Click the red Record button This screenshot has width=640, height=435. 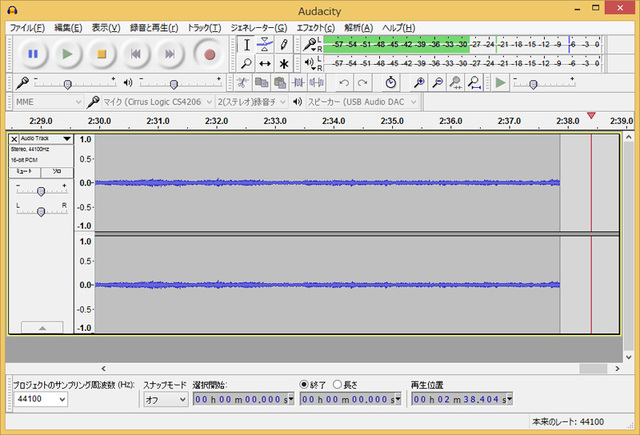click(x=210, y=54)
